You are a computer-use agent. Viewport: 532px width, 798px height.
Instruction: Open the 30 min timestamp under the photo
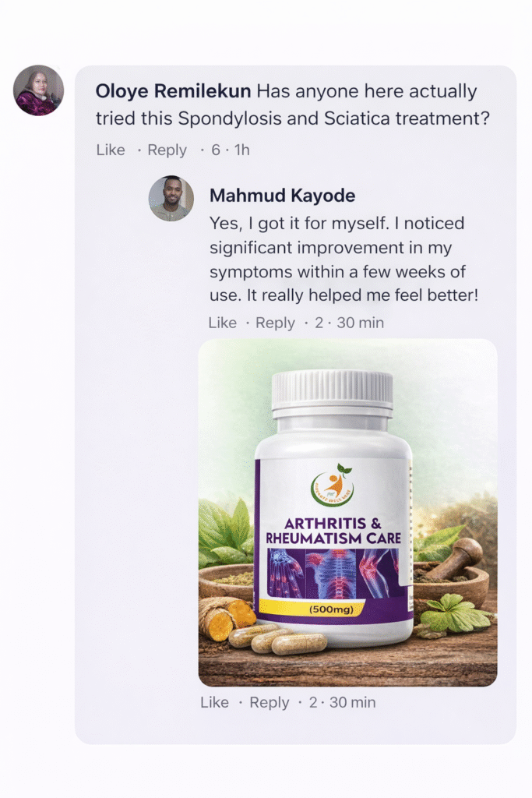click(x=353, y=702)
